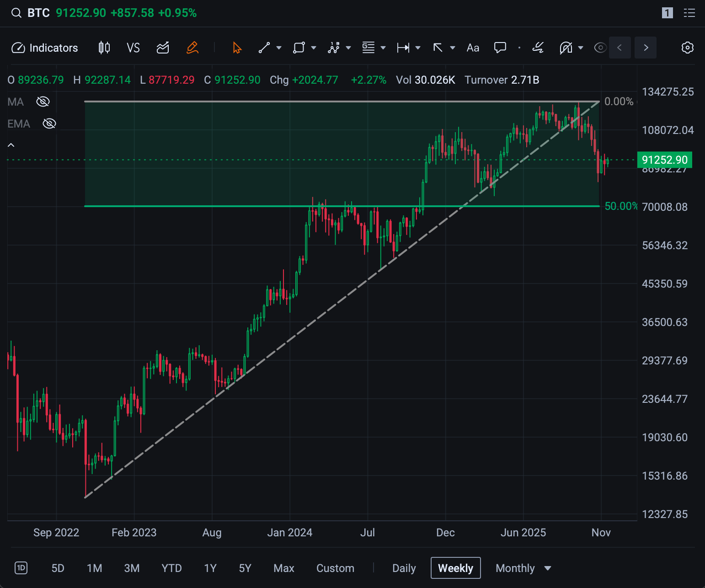The image size is (705, 588).
Task: Open chart settings gear icon
Action: point(687,48)
